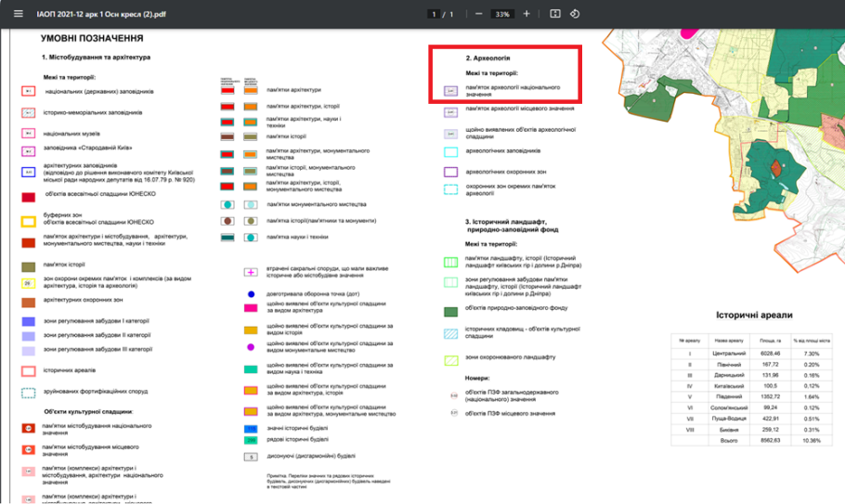Open the PDF sidebar hamburger menu

point(19,14)
